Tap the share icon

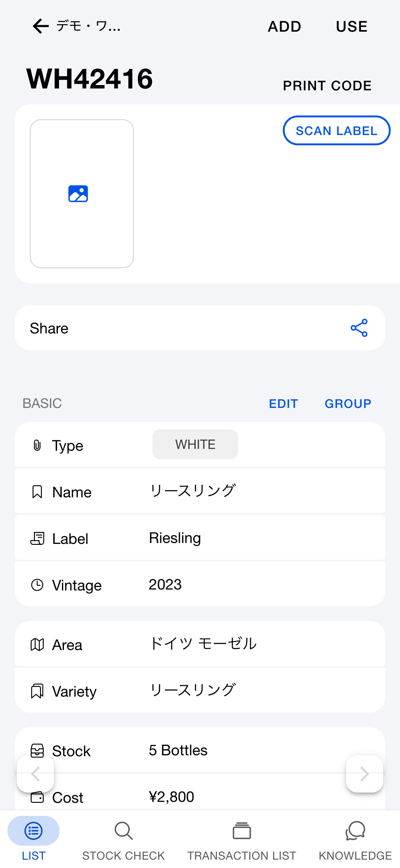359,328
